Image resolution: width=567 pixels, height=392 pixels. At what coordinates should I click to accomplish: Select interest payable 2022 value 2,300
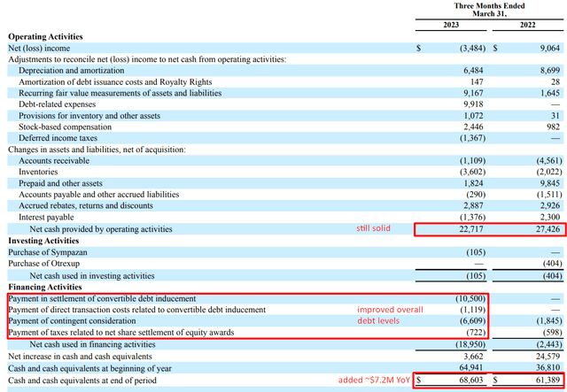point(549,217)
